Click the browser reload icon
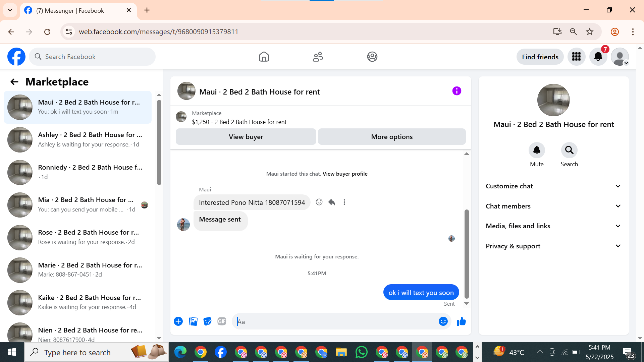The height and width of the screenshot is (362, 644). pos(47,32)
